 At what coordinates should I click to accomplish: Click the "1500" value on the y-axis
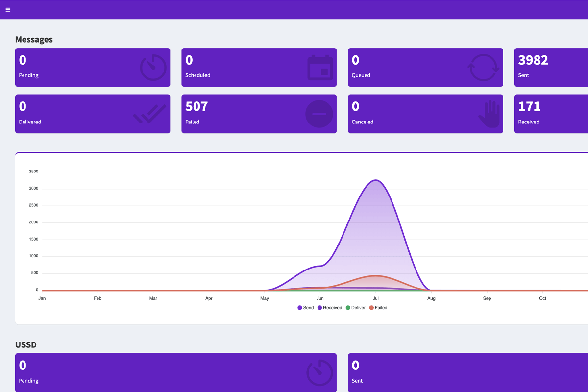click(34, 239)
